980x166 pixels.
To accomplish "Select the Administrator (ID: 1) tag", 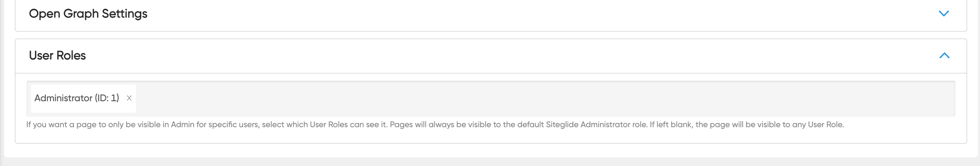I will [x=77, y=98].
